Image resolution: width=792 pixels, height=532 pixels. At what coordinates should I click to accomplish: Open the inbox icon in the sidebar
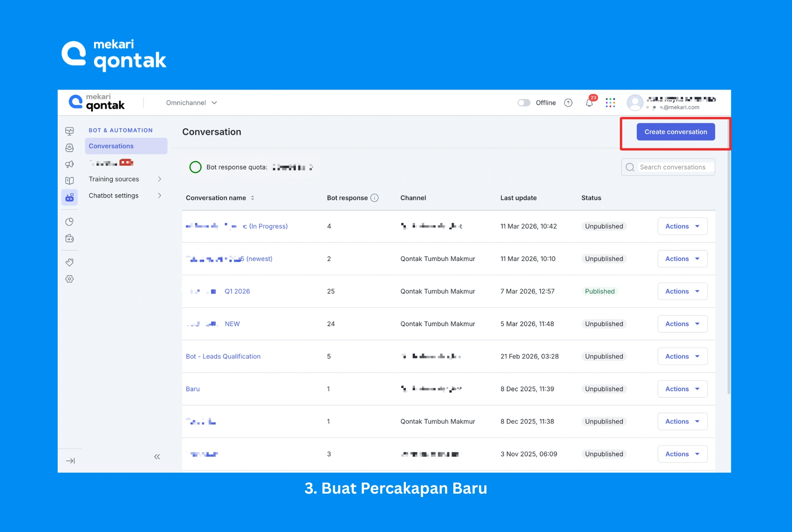click(x=70, y=148)
